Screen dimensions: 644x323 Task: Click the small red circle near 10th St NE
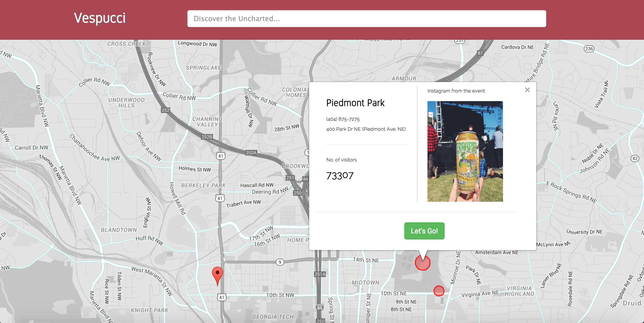click(x=439, y=291)
